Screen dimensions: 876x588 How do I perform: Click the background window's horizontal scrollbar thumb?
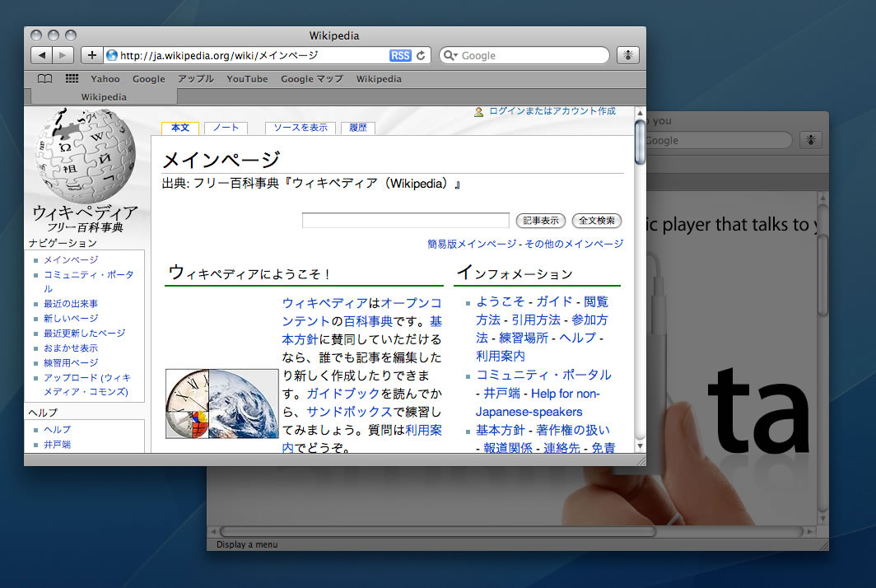pos(438,531)
